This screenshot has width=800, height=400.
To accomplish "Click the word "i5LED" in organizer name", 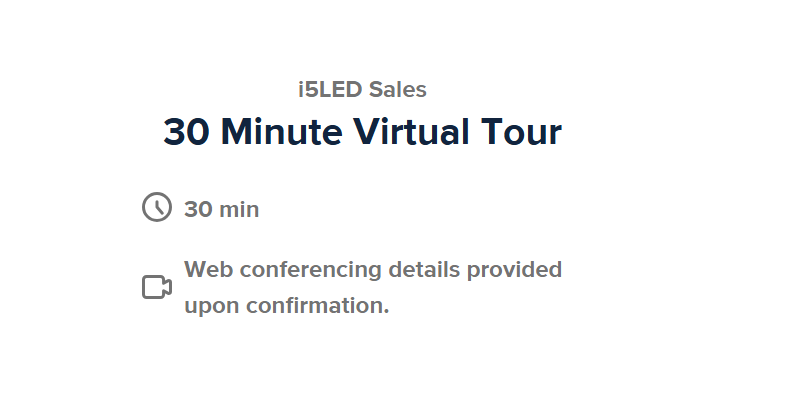I will [x=330, y=90].
